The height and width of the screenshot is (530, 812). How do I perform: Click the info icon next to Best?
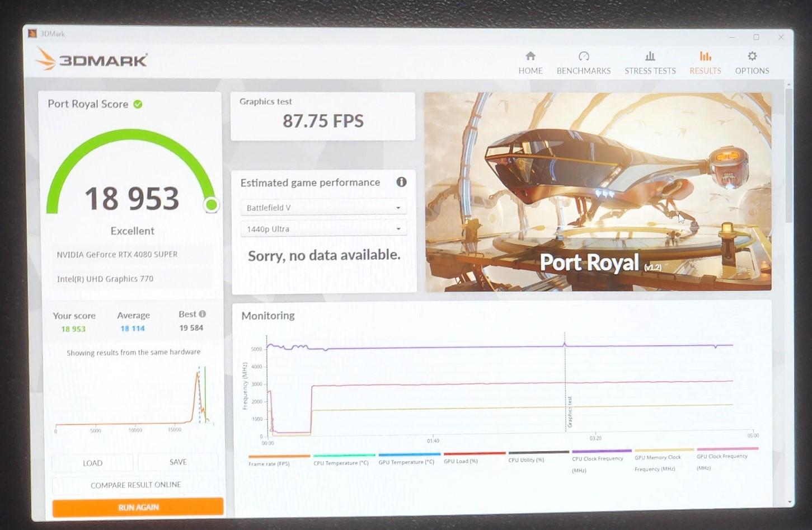(x=203, y=314)
